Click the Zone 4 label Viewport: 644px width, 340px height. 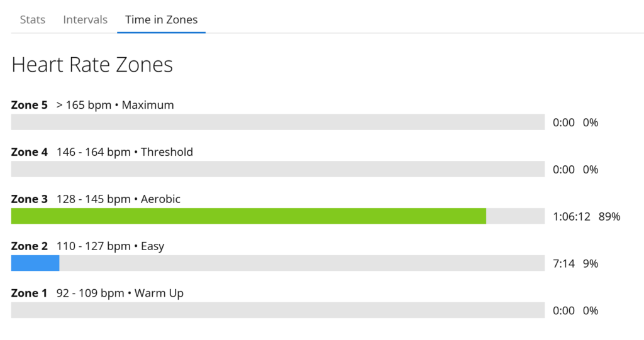(29, 152)
